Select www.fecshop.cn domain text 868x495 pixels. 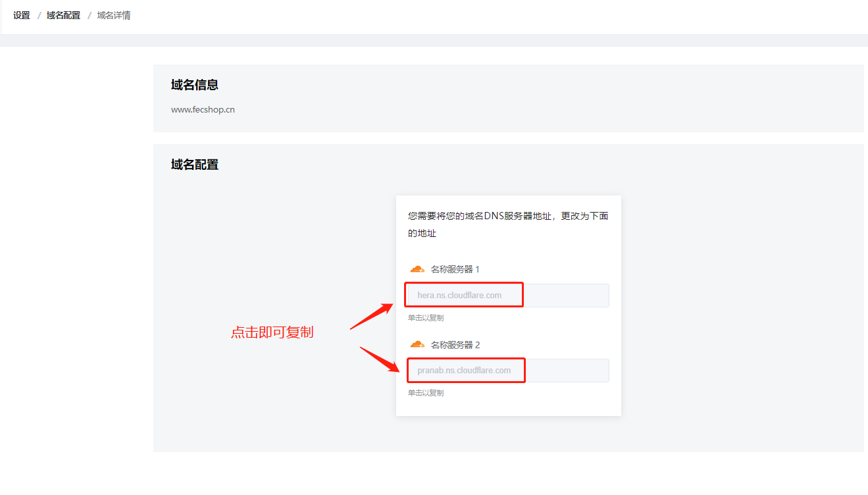point(203,110)
